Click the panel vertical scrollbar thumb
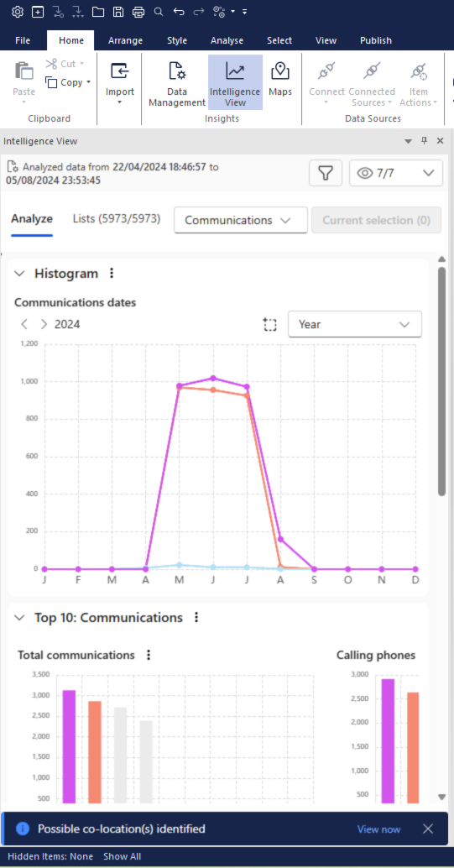The image size is (454, 868). coord(441,382)
